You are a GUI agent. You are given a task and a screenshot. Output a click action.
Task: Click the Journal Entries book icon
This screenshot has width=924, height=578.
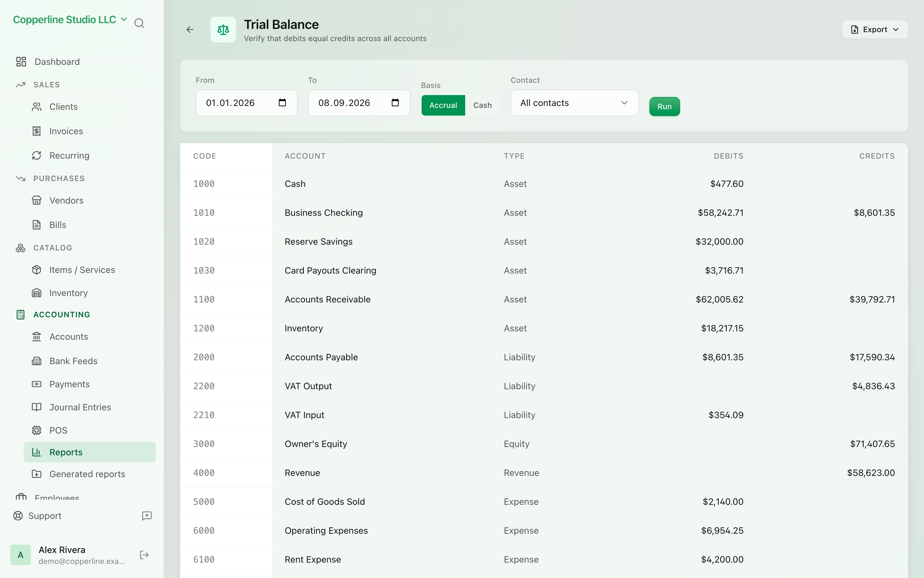37,407
